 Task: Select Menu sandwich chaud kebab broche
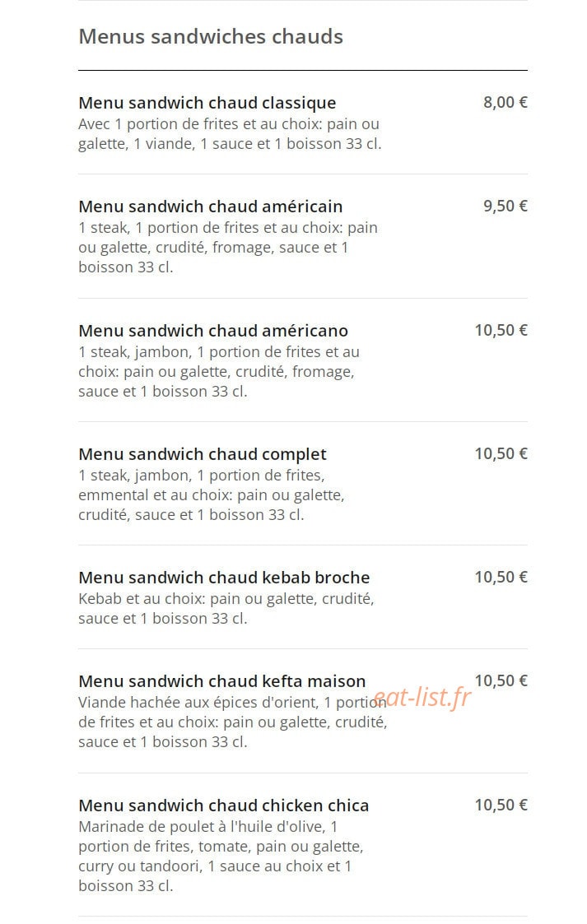224,578
